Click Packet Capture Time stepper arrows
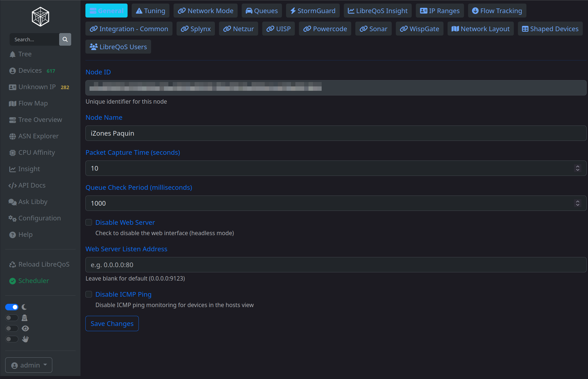588x379 pixels. point(578,168)
